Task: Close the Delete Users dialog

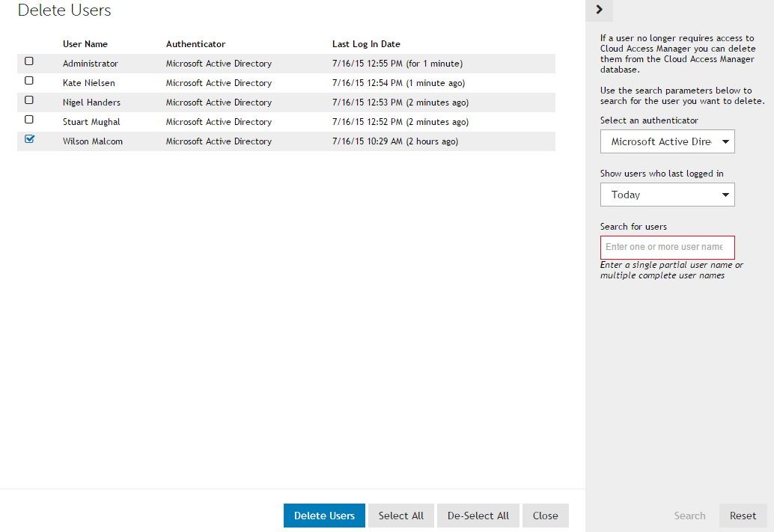Action: (545, 516)
